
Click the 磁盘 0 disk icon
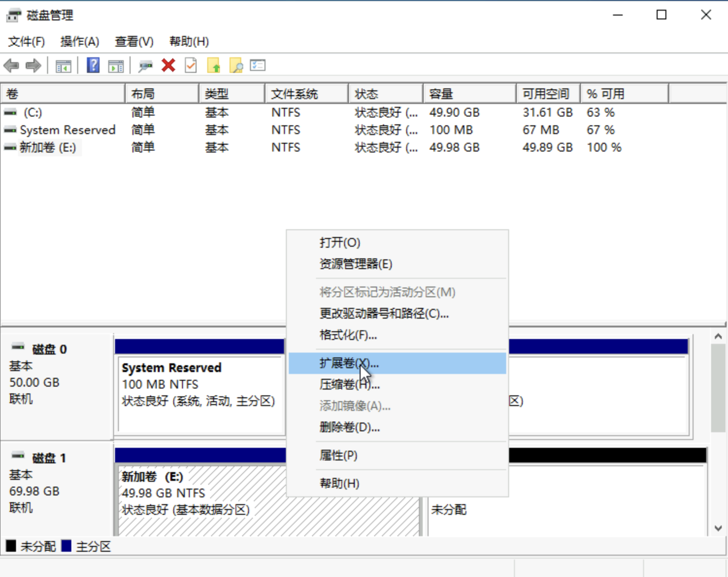point(18,347)
